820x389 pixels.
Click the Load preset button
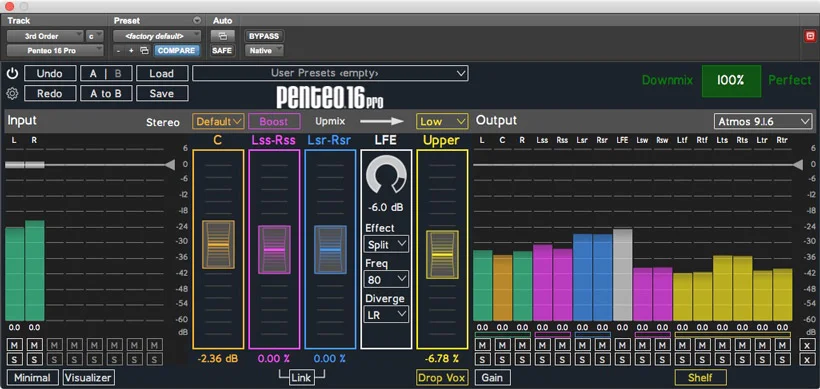162,73
